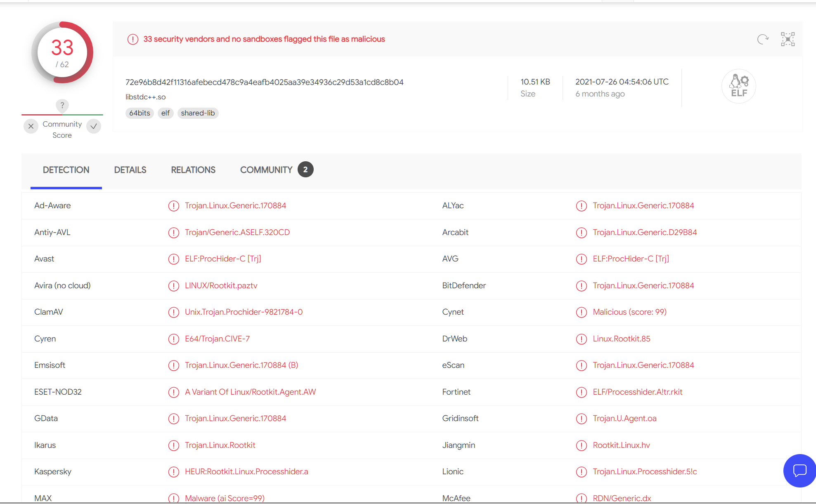Click Avira's LINUX/Rootkit.paztv result

221,285
